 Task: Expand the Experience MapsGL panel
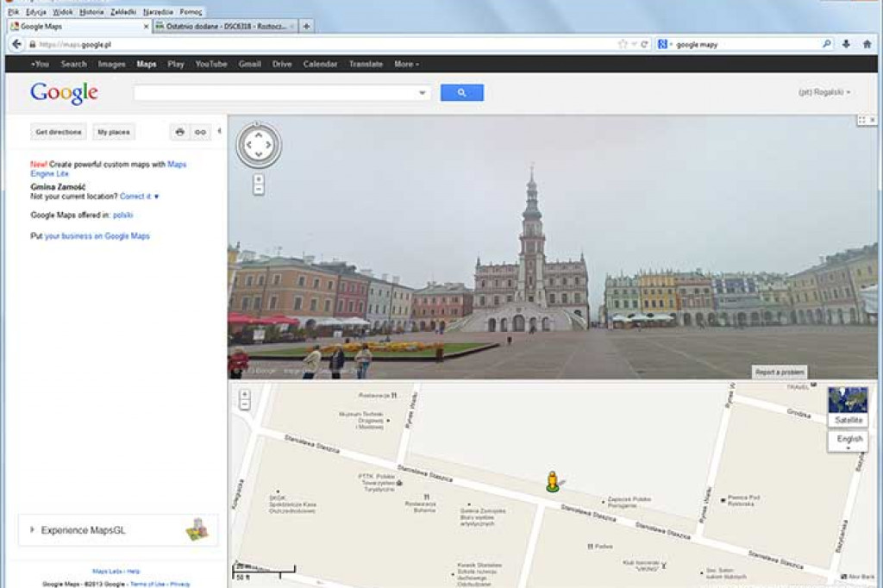pyautogui.click(x=117, y=530)
